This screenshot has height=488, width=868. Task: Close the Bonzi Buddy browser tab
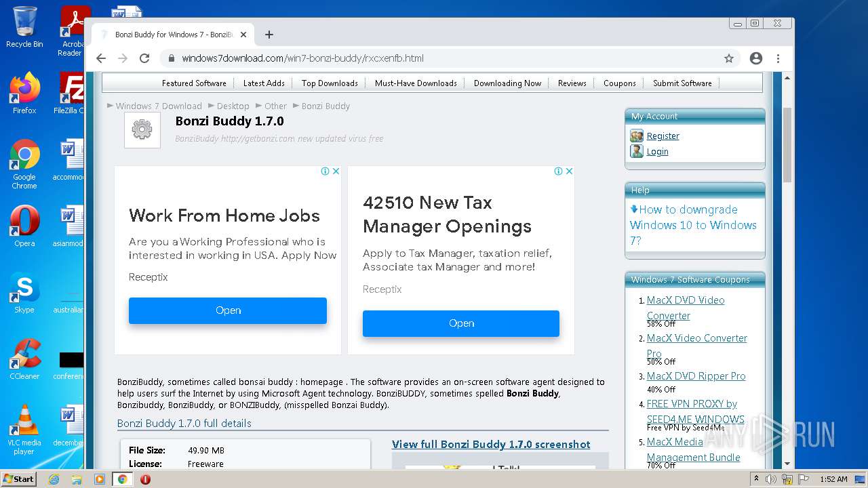pyautogui.click(x=243, y=35)
